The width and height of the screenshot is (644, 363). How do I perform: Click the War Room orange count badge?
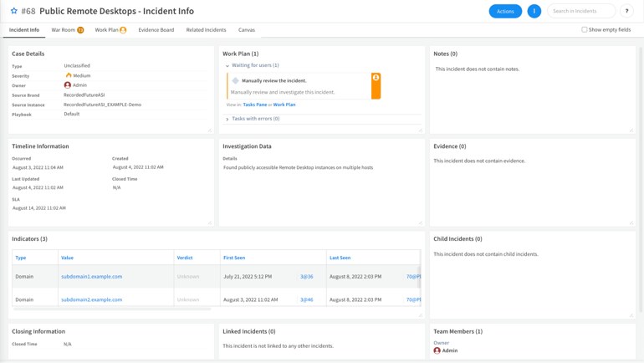pos(80,30)
